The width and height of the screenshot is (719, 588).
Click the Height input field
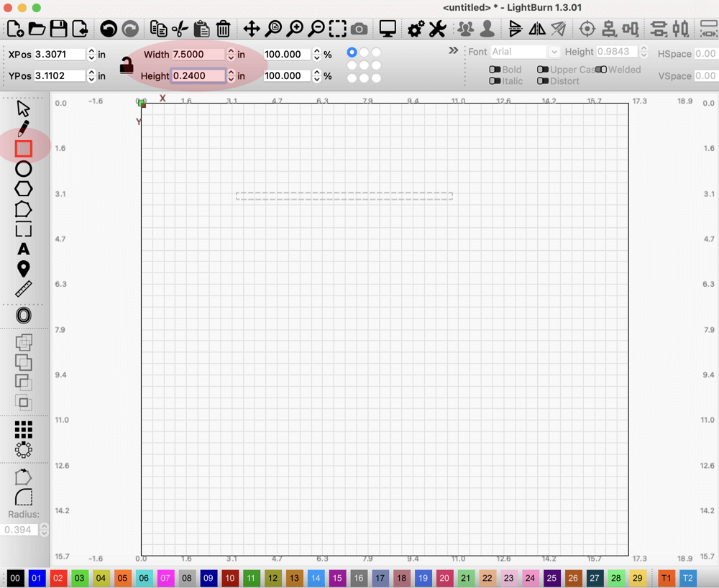tap(198, 75)
